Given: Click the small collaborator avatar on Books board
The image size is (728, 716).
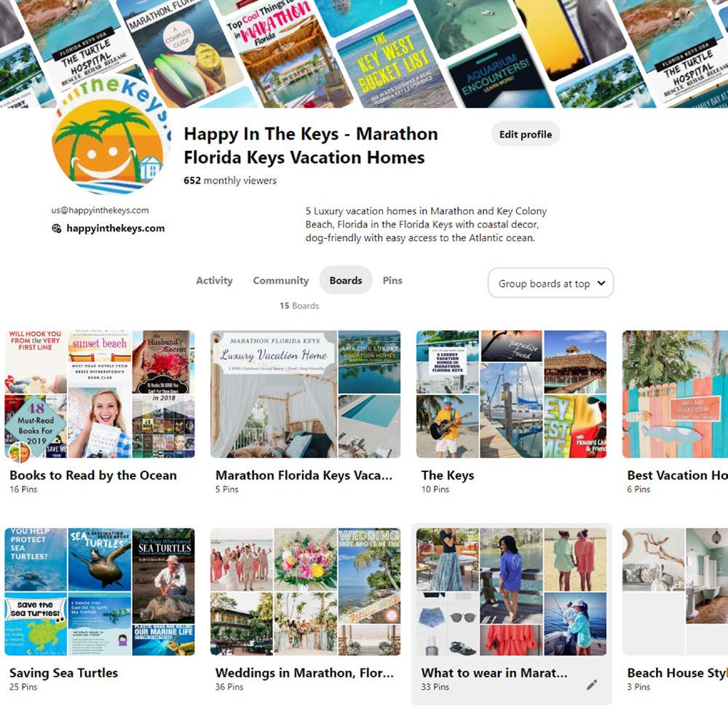Looking at the screenshot, I should tap(19, 452).
